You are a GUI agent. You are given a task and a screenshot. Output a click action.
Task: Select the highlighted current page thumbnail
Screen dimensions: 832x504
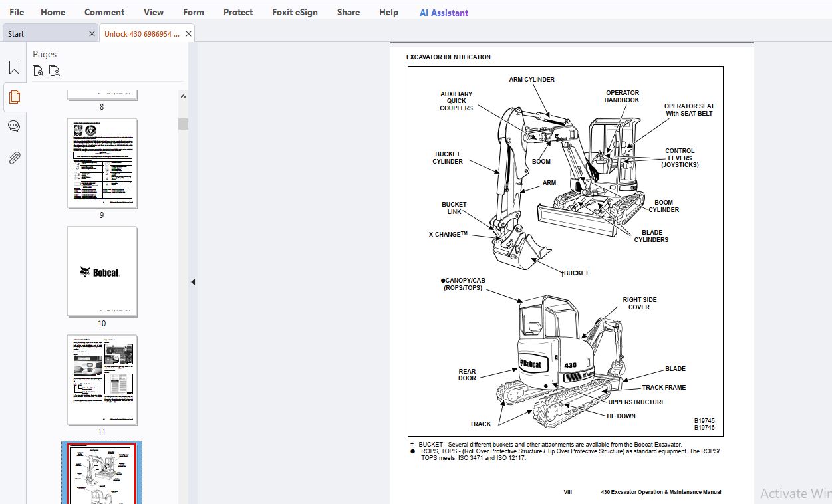coord(102,473)
